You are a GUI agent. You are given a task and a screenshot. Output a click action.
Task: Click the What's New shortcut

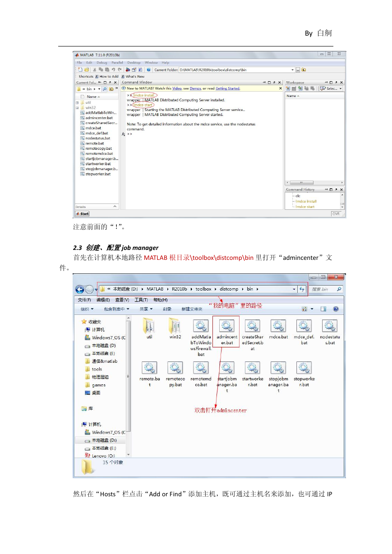[133, 76]
